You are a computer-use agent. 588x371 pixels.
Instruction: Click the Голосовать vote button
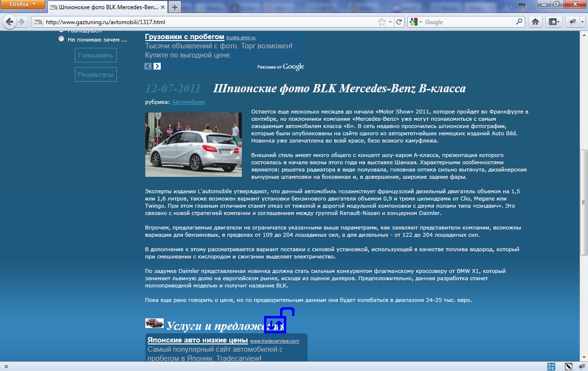[96, 55]
